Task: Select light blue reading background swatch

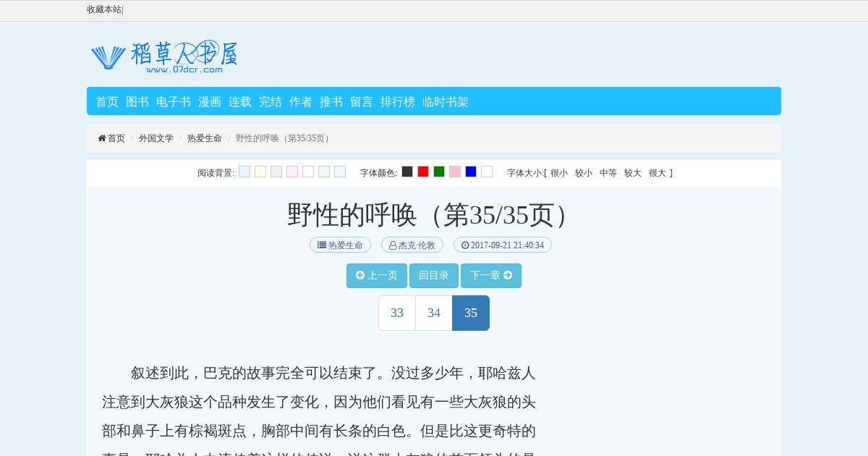Action: click(244, 172)
